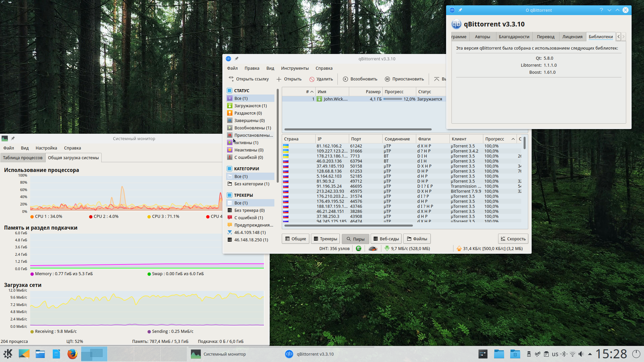Viewport: 644px width, 362px height.
Task: Toggle the Status section checkbox
Action: (229, 90)
